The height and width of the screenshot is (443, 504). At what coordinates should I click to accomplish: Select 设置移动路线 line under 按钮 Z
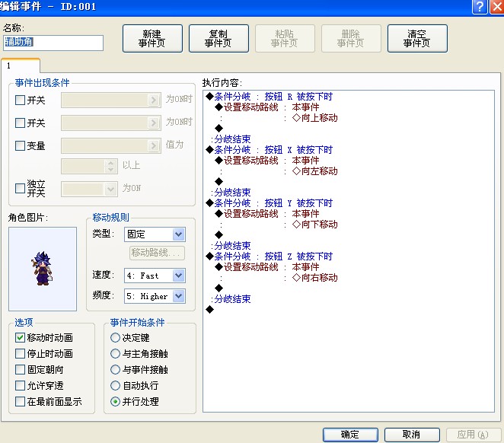click(x=267, y=267)
